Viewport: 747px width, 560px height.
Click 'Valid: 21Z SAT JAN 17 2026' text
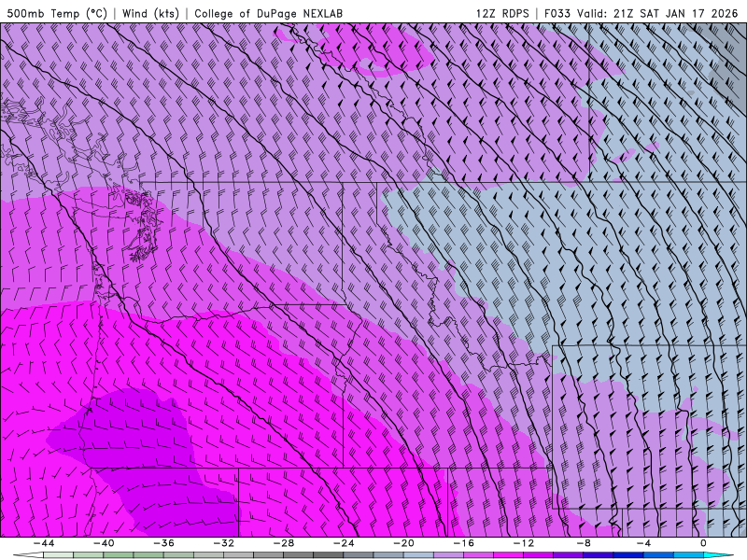[x=657, y=13]
